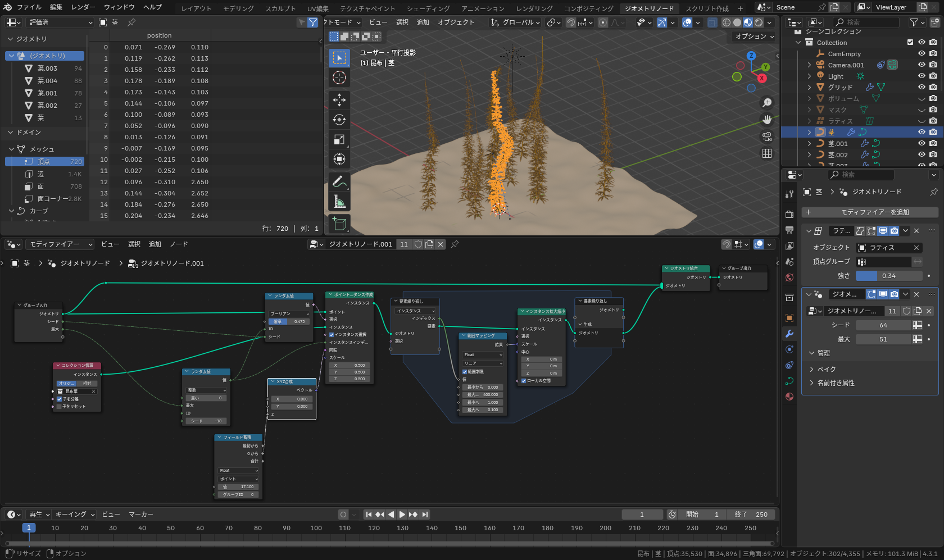Screen dimensions: 944x560
Task: Select the Scale tool in viewport toolbar
Action: click(x=339, y=139)
